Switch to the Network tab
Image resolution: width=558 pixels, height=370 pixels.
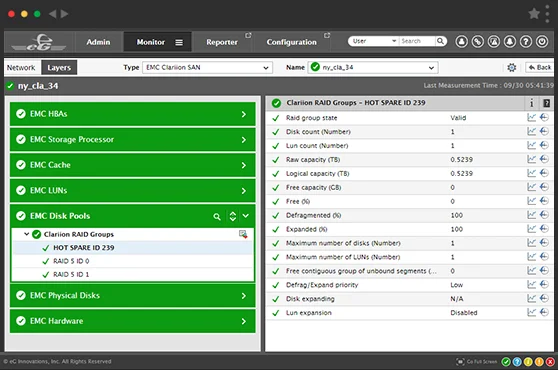[21, 68]
